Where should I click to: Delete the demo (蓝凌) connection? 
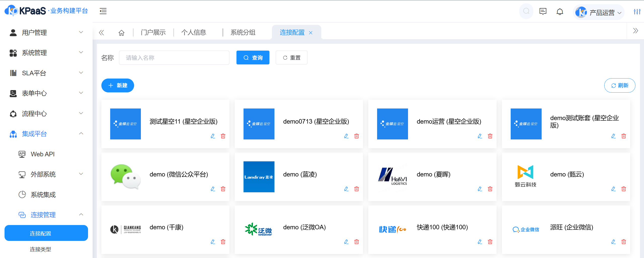[356, 189]
